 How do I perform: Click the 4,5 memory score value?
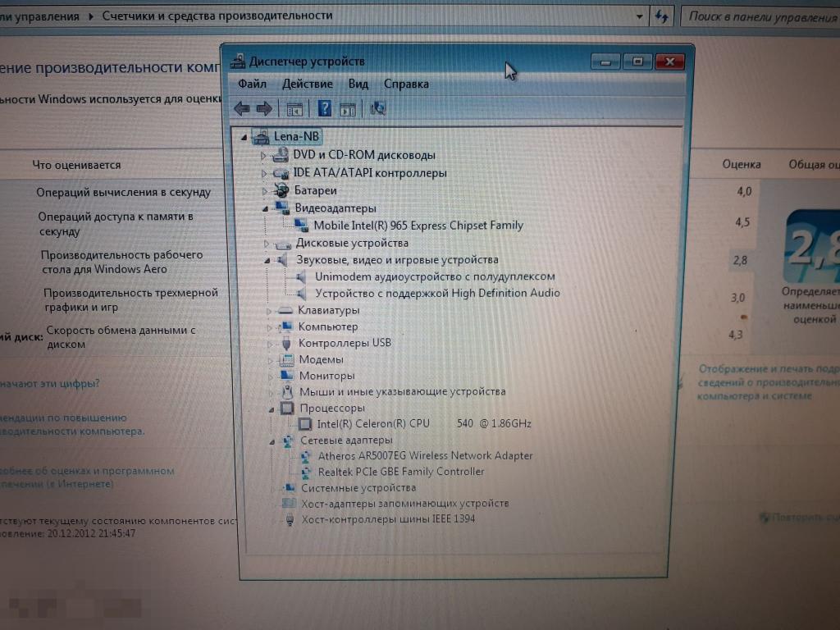[x=742, y=221]
